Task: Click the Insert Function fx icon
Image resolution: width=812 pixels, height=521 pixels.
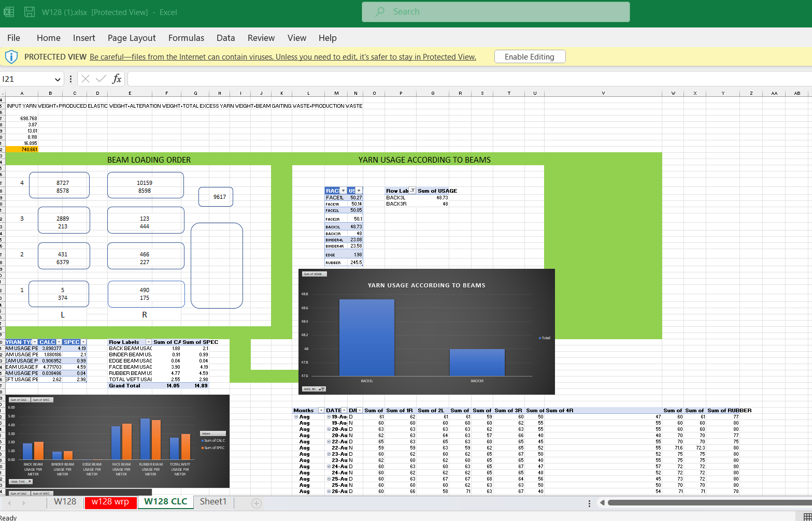Action: point(117,79)
